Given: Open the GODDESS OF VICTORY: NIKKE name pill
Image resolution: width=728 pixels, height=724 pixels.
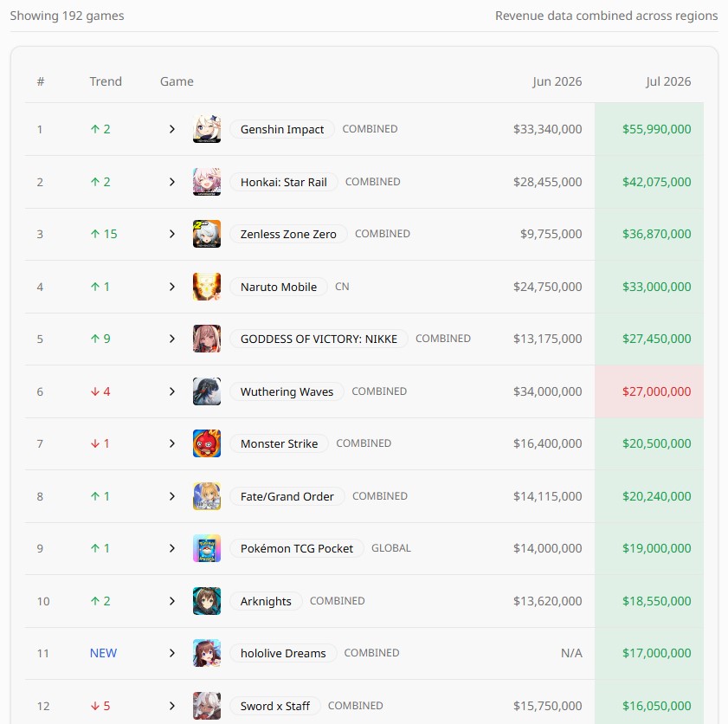Looking at the screenshot, I should click(319, 339).
